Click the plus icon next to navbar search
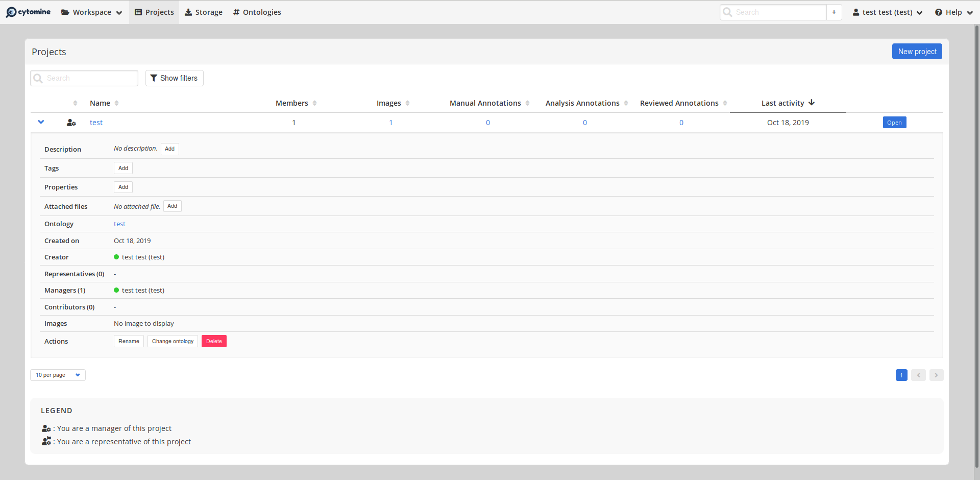 click(834, 12)
